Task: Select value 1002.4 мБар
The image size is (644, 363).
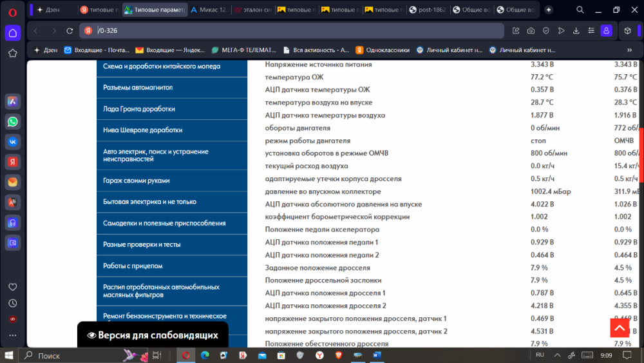Action: pos(551,191)
